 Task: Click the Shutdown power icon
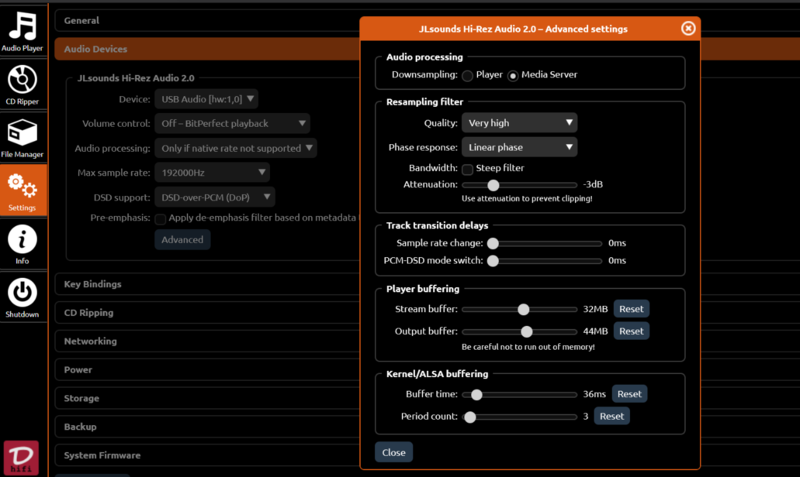(x=22, y=296)
